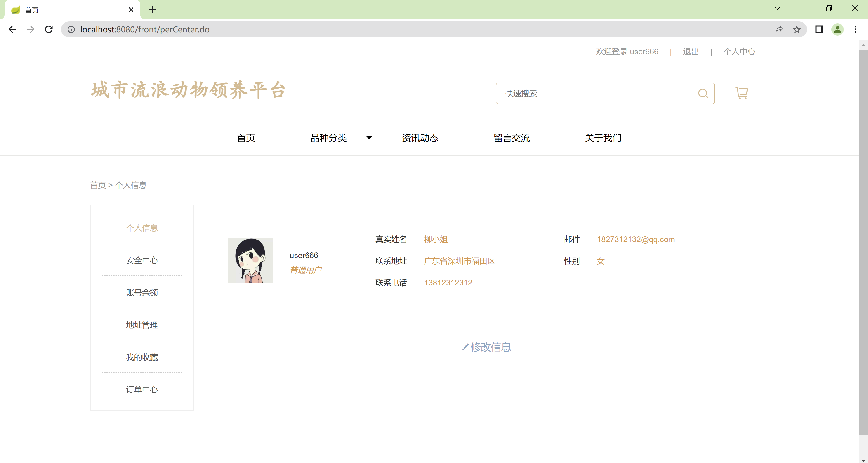
Task: Open 个人中心 link in top bar
Action: (739, 52)
